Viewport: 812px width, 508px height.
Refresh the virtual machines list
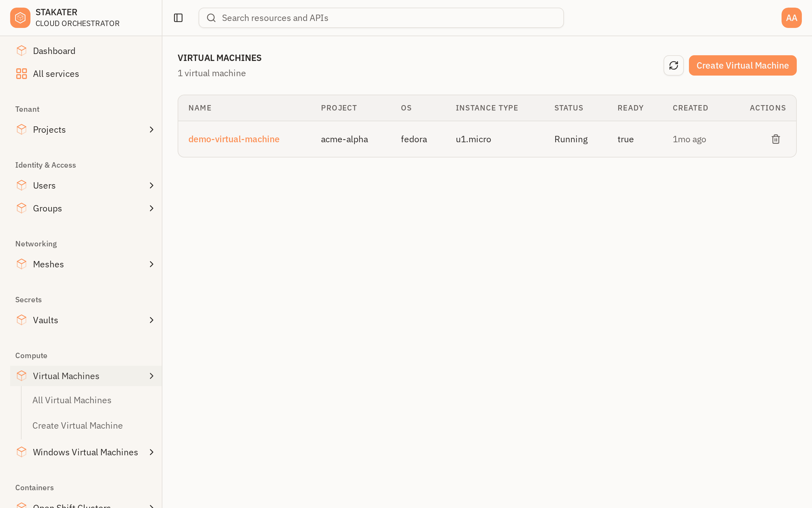[673, 65]
